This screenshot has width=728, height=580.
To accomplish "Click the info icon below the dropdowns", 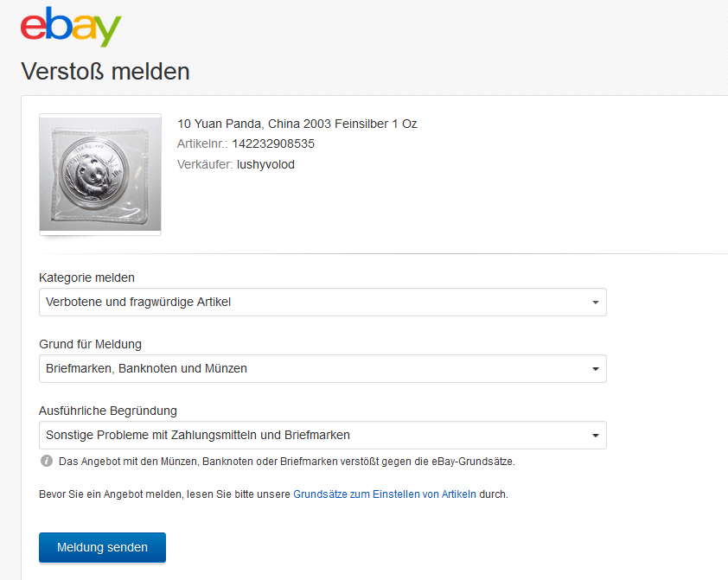I will click(x=47, y=462).
